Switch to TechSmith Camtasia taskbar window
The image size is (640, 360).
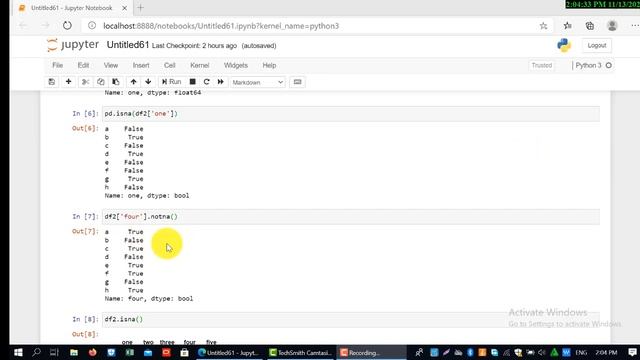click(x=301, y=352)
